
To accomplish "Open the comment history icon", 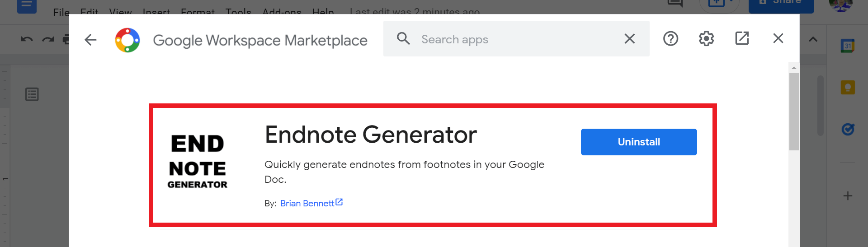I will [675, 3].
